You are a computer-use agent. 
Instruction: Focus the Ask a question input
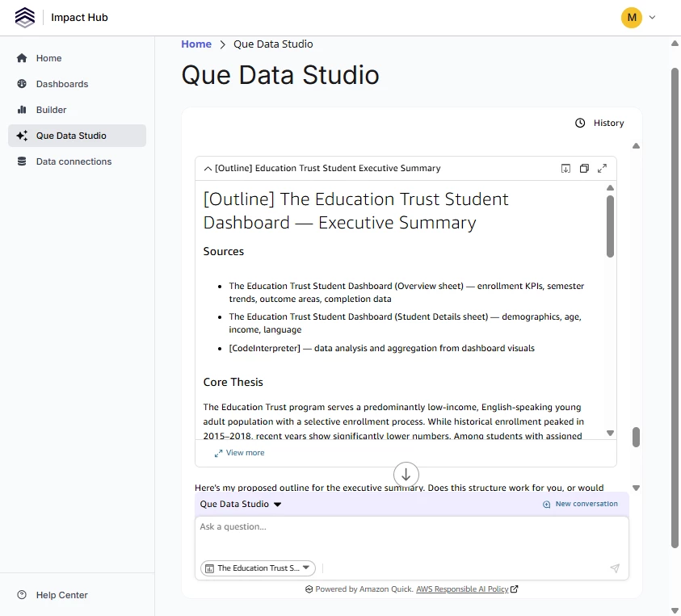(412, 536)
